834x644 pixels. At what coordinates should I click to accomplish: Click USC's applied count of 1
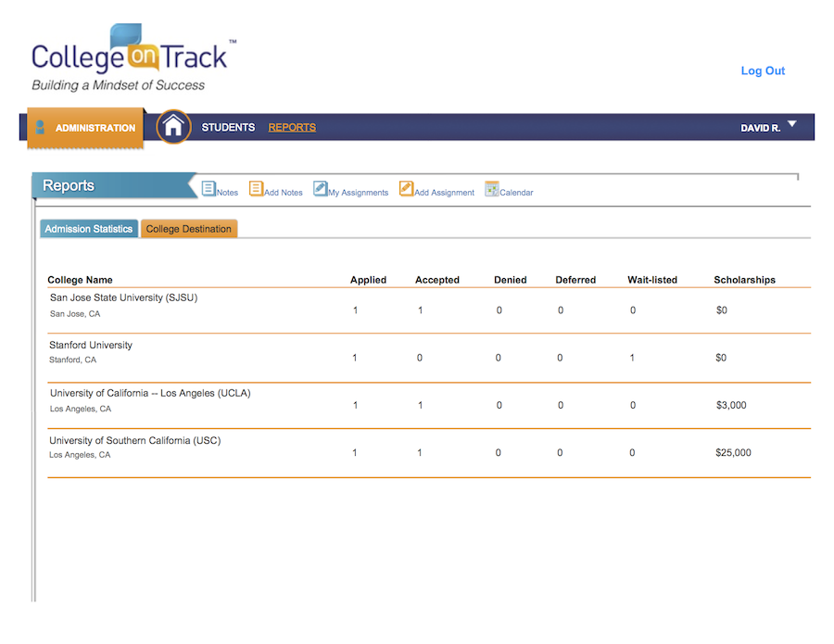pos(355,452)
